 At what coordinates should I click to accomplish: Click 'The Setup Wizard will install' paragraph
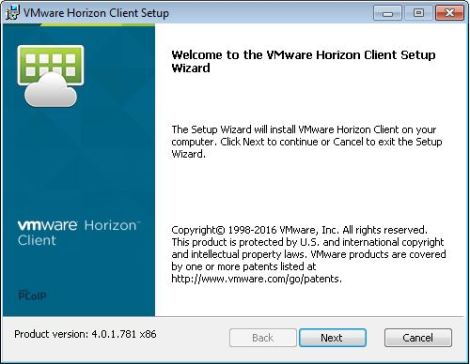[307, 142]
